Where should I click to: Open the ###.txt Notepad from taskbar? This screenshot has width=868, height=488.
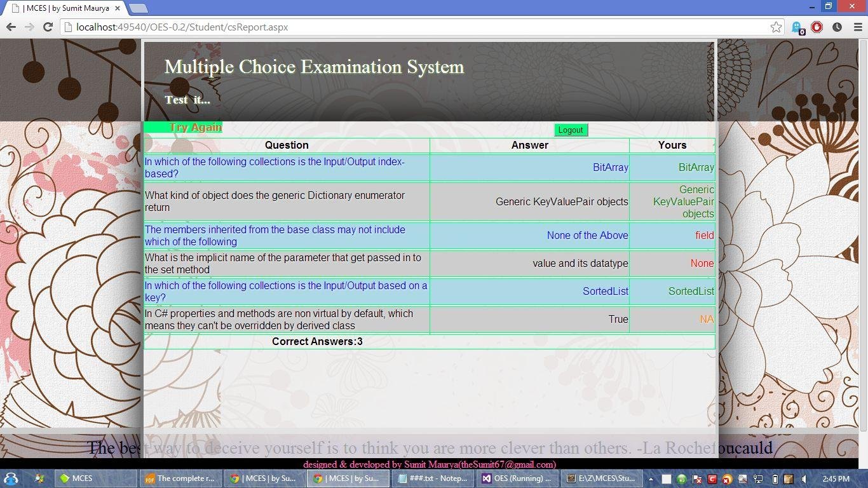click(x=433, y=478)
